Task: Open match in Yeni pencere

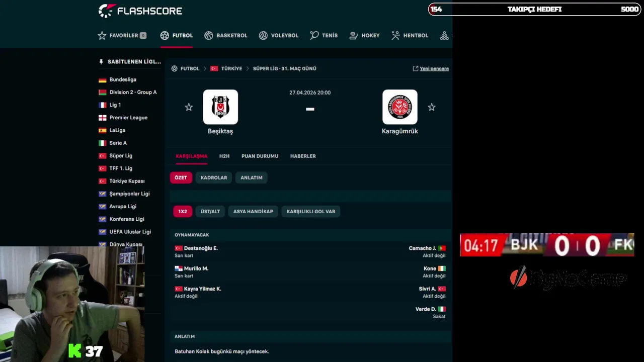Action: (x=431, y=69)
